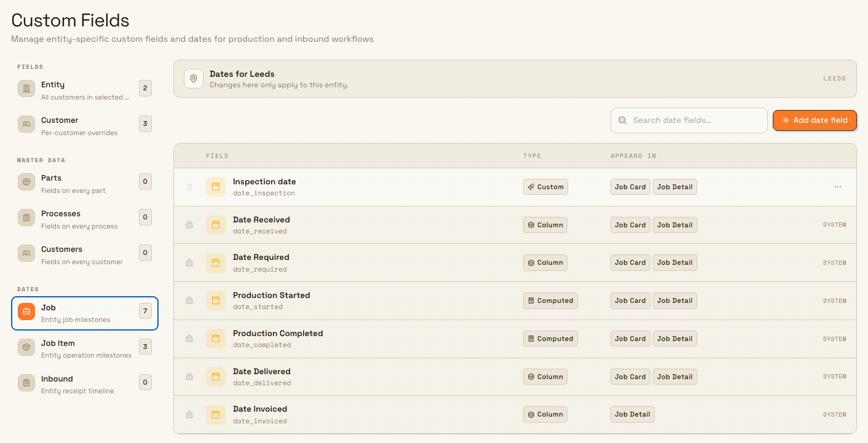This screenshot has width=868, height=443.
Task: Open Inbound receipt timeline section
Action: coord(85,385)
